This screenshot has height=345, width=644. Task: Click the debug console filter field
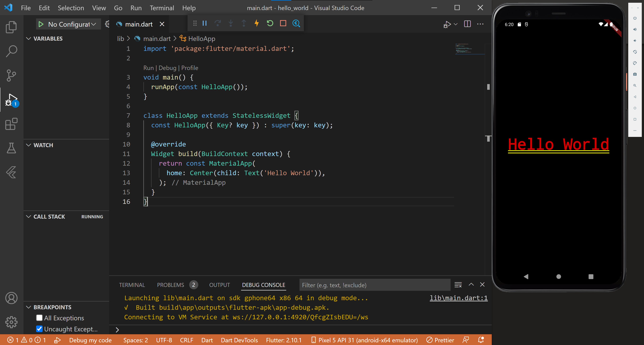(x=375, y=285)
